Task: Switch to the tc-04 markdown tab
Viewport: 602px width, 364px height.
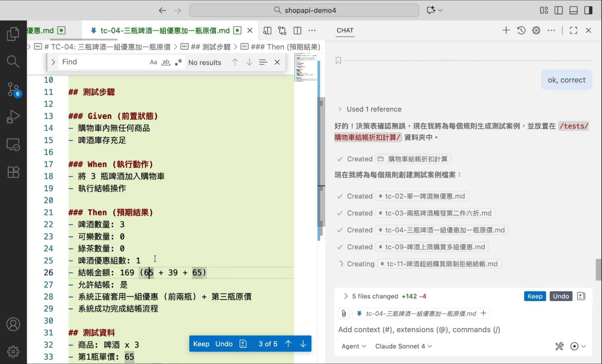Action: point(165,31)
